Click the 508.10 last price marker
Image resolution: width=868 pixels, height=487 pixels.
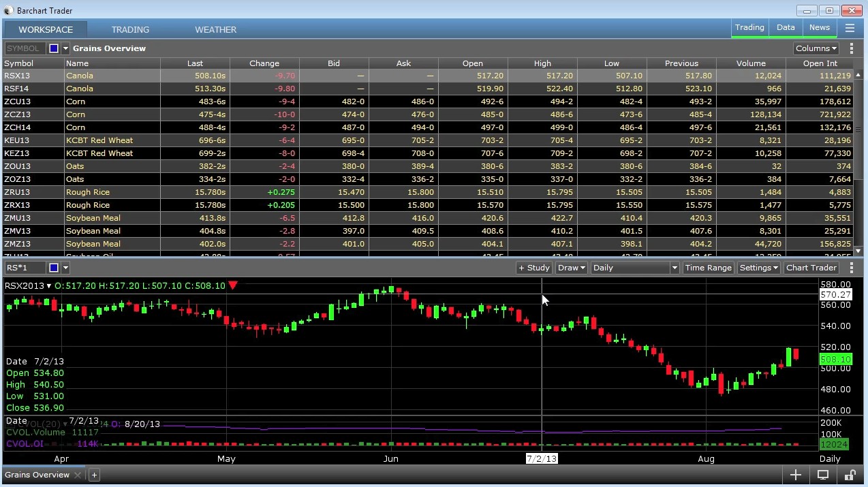[x=835, y=359]
